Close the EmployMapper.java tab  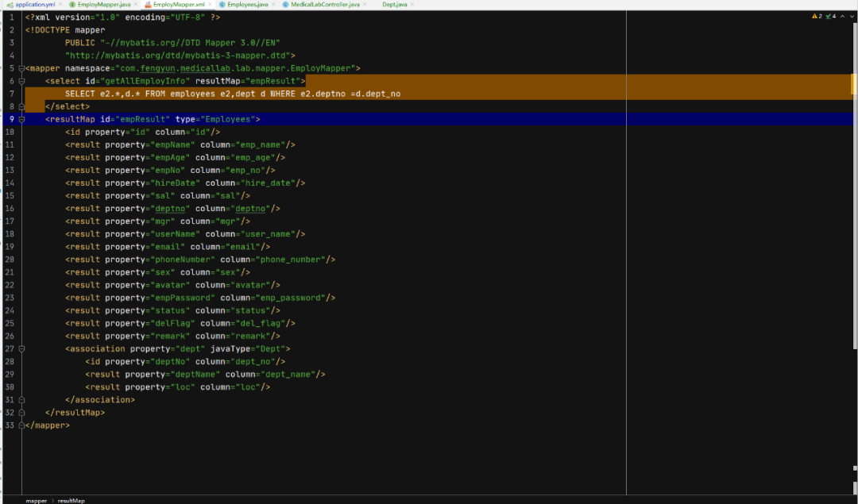click(136, 5)
